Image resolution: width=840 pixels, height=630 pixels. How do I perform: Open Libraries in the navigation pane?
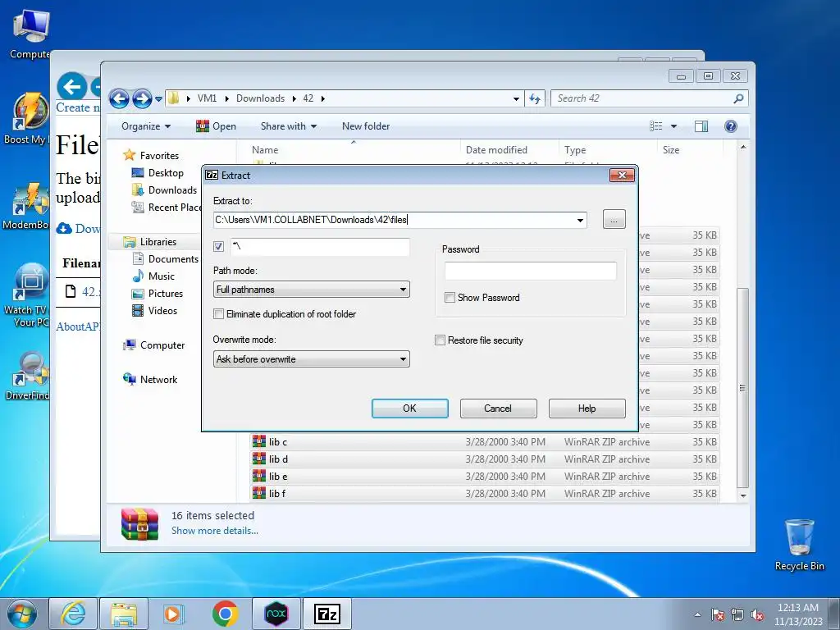149,242
